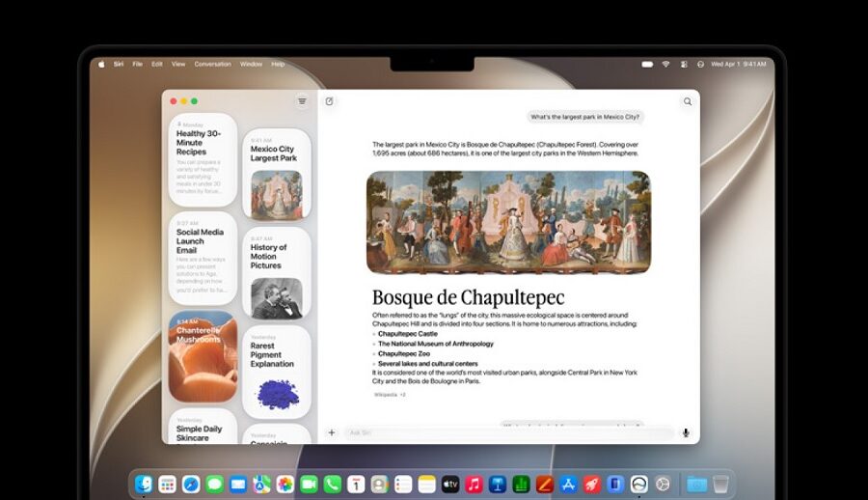Open the Wikipedia source link
Screen dimensions: 868x500
[386, 395]
